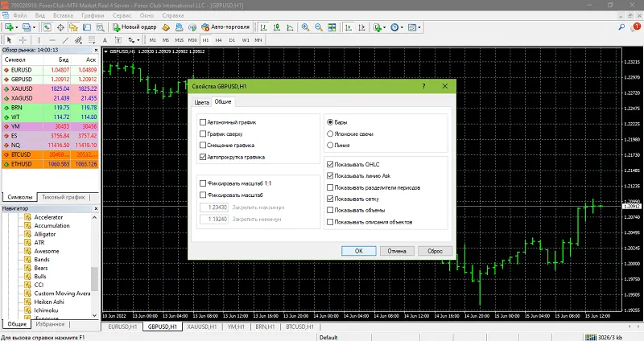The height and width of the screenshot is (341, 644).
Task: Untick the Показывать OHLC checkbox
Action: [330, 164]
